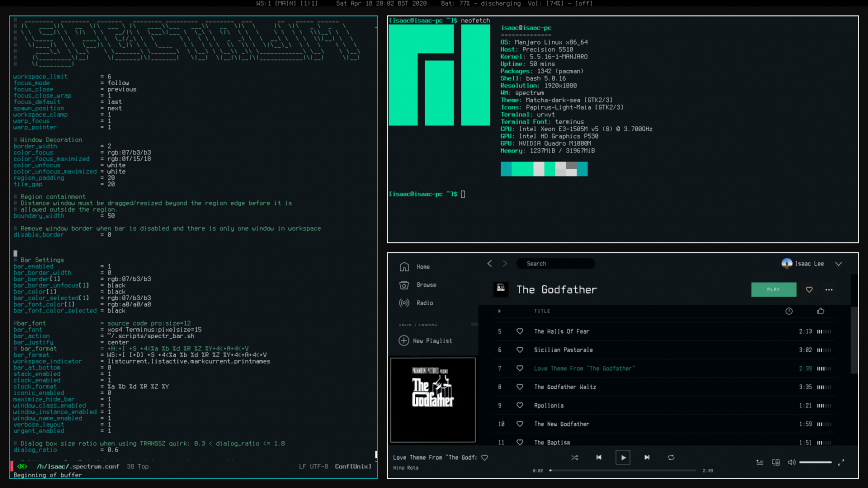
Task: Toggle repeat in the player bar
Action: point(671,458)
